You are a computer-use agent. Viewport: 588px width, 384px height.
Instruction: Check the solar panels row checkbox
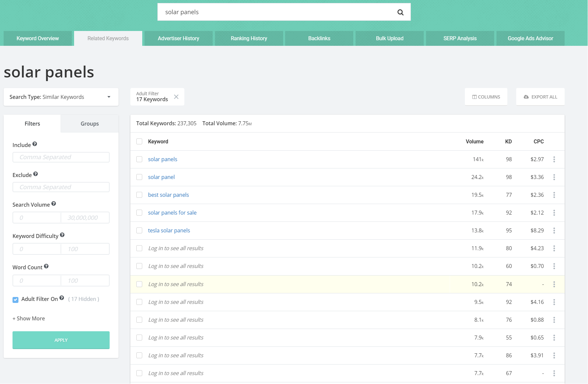point(139,159)
